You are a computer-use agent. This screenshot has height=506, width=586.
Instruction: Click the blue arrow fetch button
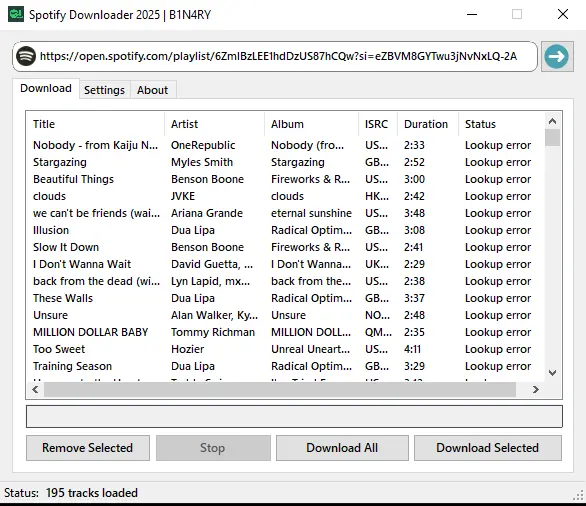[557, 56]
